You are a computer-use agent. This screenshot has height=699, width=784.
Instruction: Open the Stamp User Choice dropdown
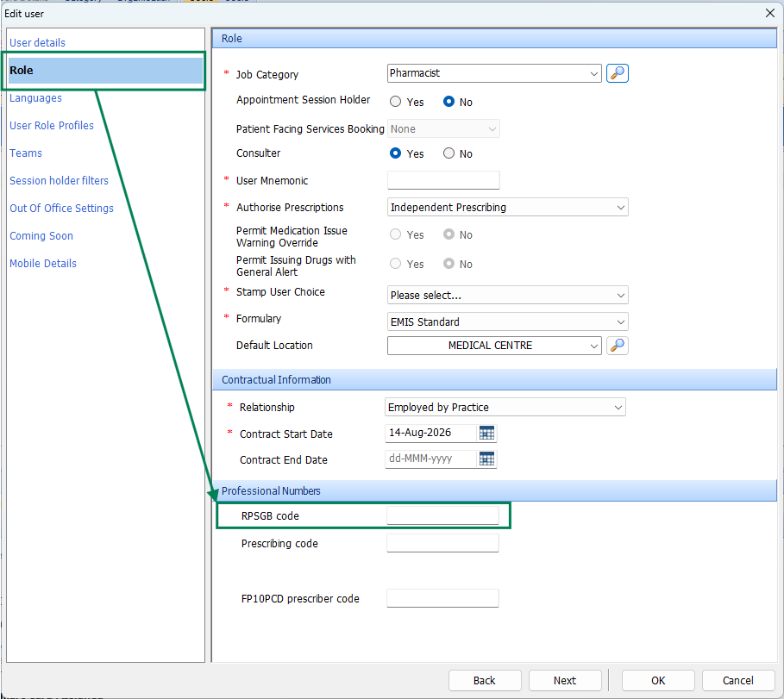pyautogui.click(x=507, y=296)
